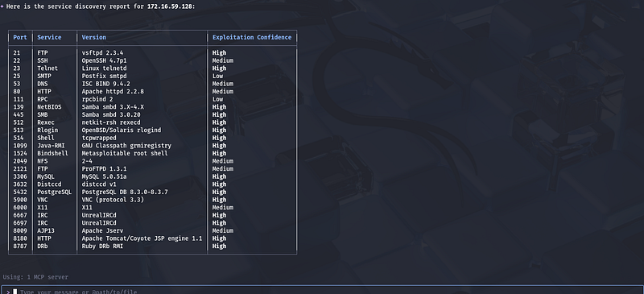Click the '2-4' NFS version cell

(x=87, y=161)
